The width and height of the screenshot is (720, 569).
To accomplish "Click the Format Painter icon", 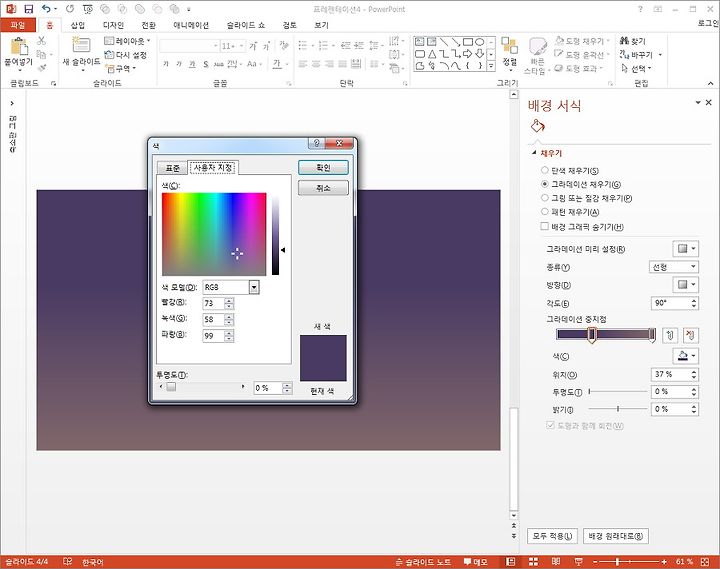I will (42, 68).
